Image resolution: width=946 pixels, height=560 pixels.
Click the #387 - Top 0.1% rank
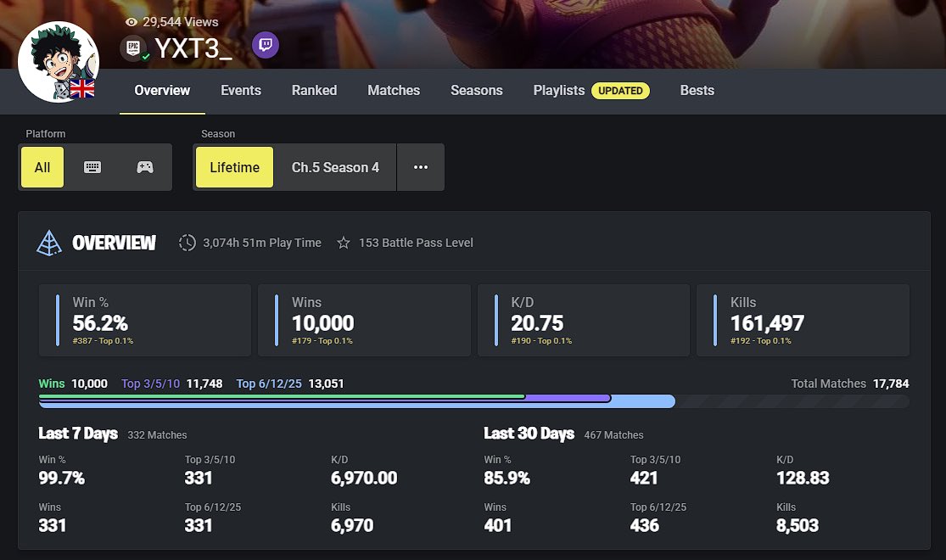click(104, 341)
